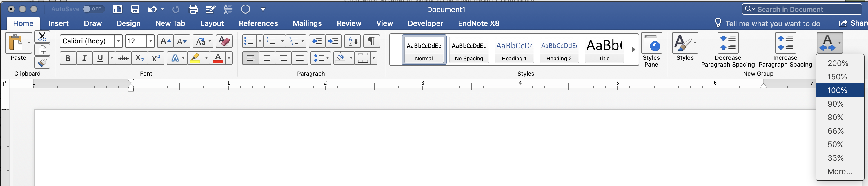Toggle Bold formatting
Viewport: 868px width, 186px height.
(x=68, y=58)
